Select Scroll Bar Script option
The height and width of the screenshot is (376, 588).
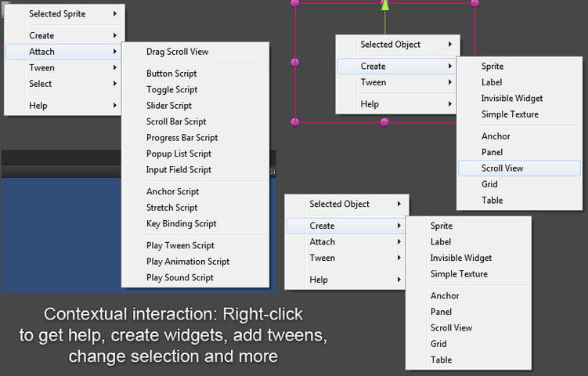pyautogui.click(x=176, y=121)
